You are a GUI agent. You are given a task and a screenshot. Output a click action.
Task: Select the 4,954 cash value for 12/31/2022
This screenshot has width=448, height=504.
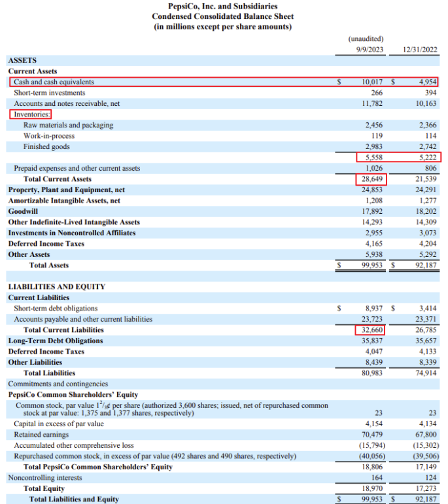coord(428,82)
